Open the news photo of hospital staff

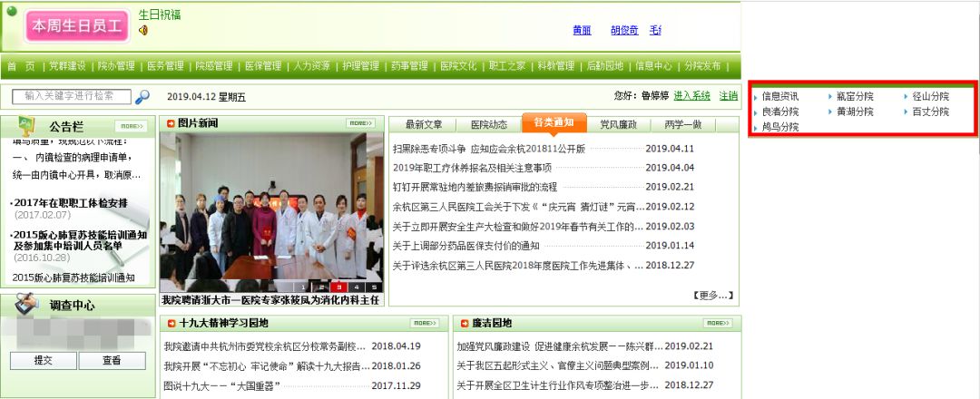pyautogui.click(x=272, y=212)
